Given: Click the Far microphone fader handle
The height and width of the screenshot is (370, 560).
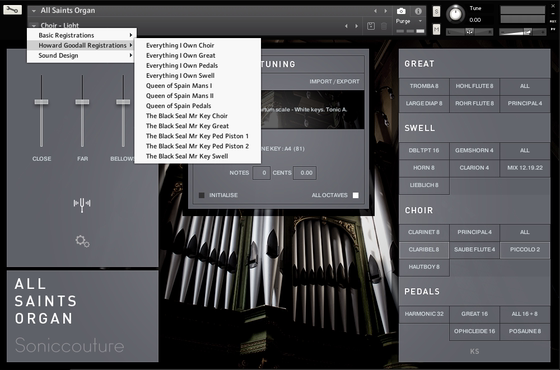Looking at the screenshot, I should pos(82,102).
